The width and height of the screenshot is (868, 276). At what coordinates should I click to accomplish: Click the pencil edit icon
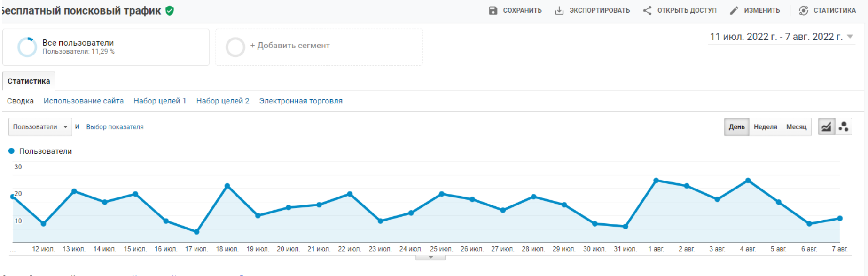coord(734,10)
